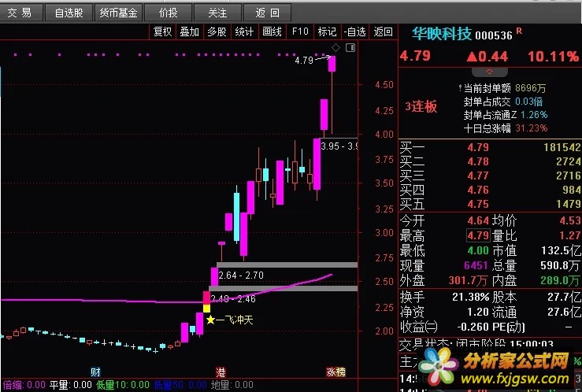Click the 当前封单额 8696万 row
This screenshot has height=392, width=582.
pyautogui.click(x=504, y=88)
